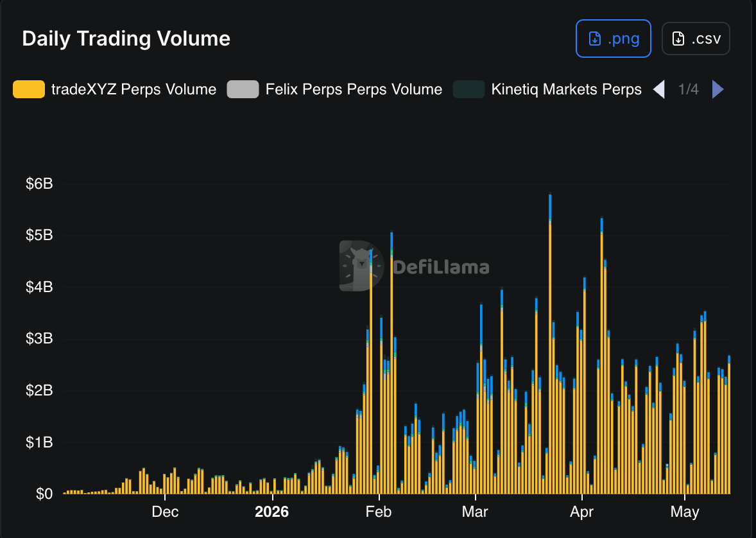Toggle Kinetiq Markets Perps dark swatch
This screenshot has height=538, width=756.
tap(468, 89)
